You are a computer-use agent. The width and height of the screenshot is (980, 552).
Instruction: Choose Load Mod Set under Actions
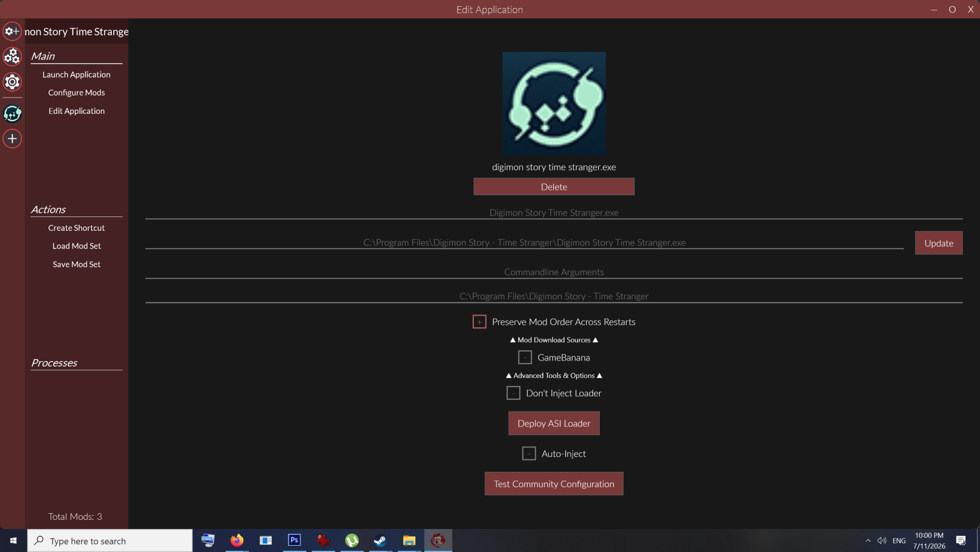(x=77, y=246)
